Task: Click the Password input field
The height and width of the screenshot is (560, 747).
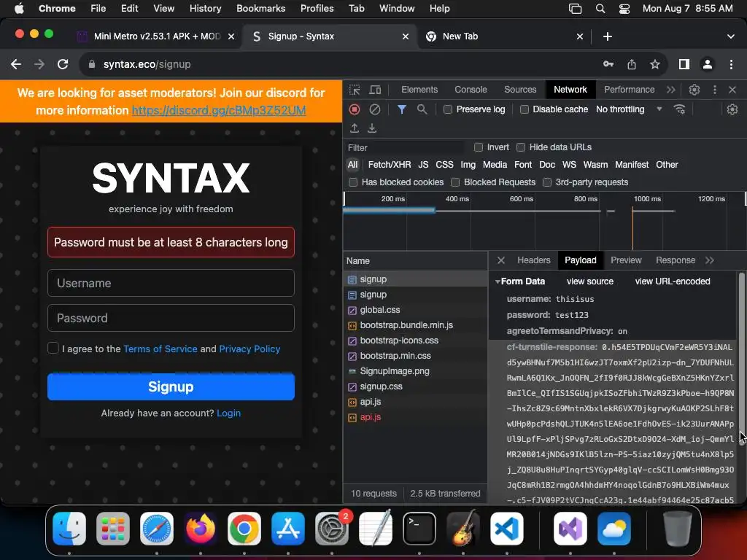Action: click(x=171, y=318)
